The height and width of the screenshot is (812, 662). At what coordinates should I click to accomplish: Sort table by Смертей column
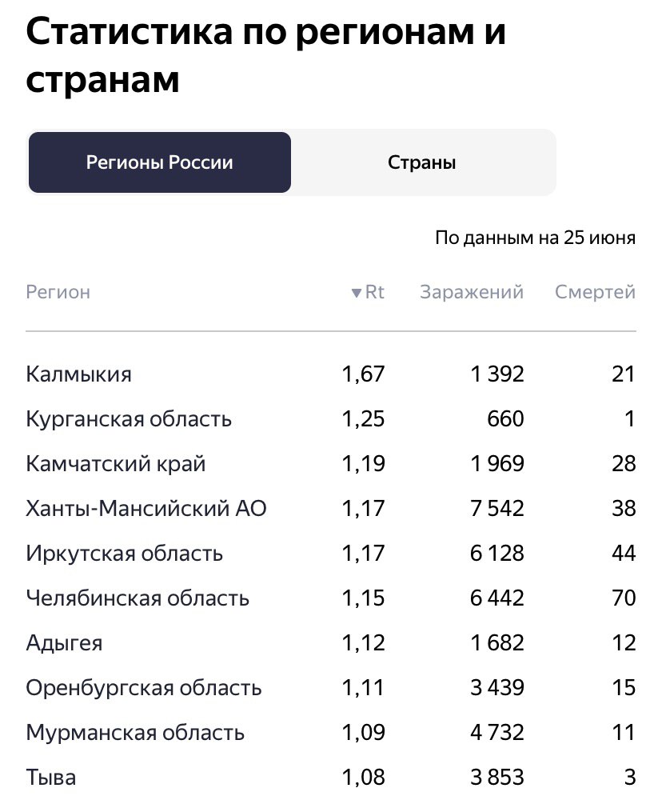point(595,293)
